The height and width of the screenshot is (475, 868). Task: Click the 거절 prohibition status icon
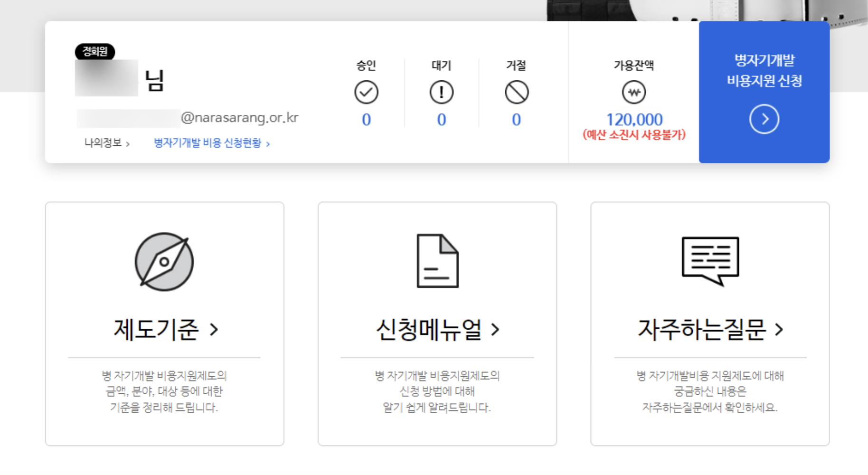[516, 92]
